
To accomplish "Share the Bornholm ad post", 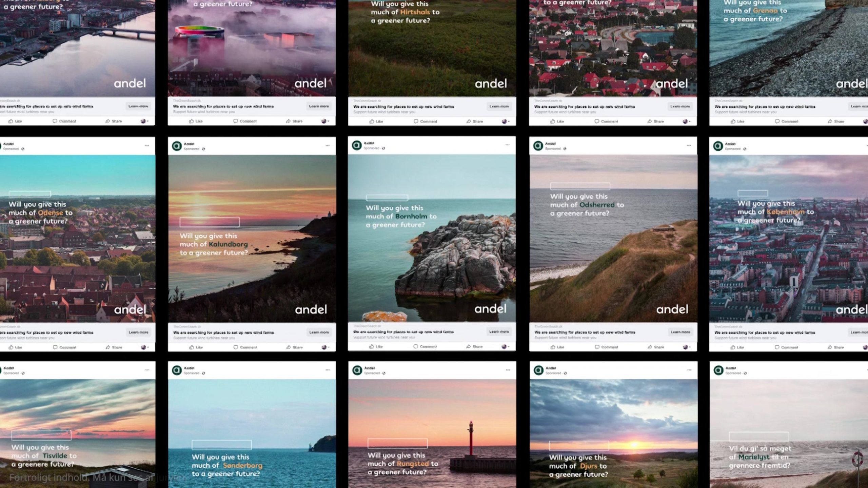I will [x=474, y=346].
